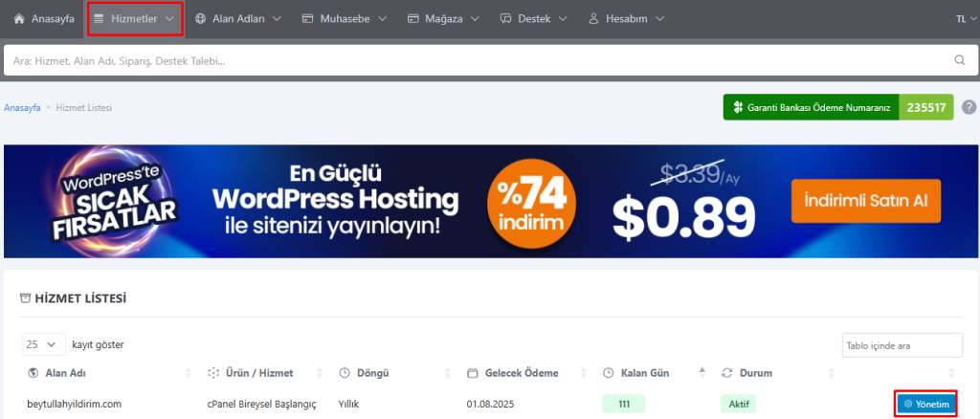Click the 01.08.2025 payment date cell
The image size is (980, 419).
coord(490,404)
